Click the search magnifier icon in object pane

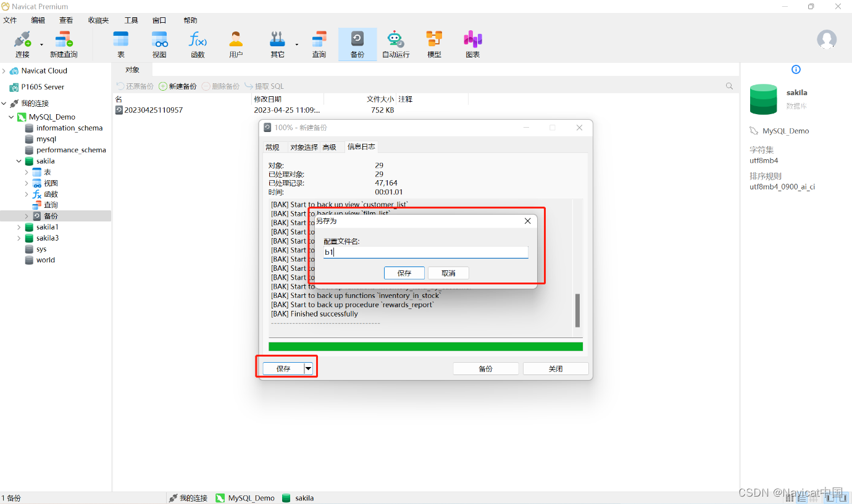730,86
